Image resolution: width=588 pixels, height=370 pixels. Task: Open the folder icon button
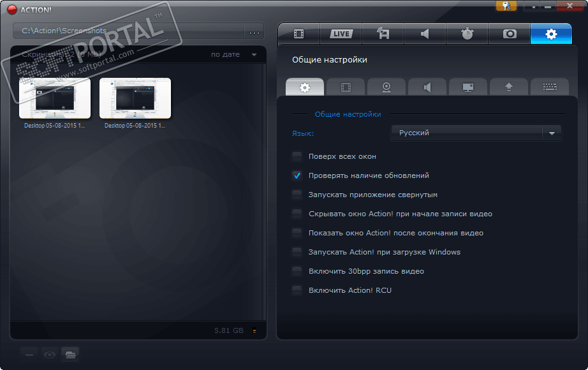[70, 355]
